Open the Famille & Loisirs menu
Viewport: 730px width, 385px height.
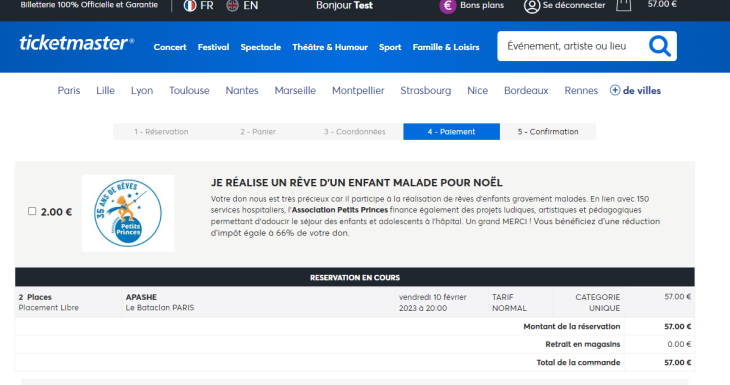446,47
